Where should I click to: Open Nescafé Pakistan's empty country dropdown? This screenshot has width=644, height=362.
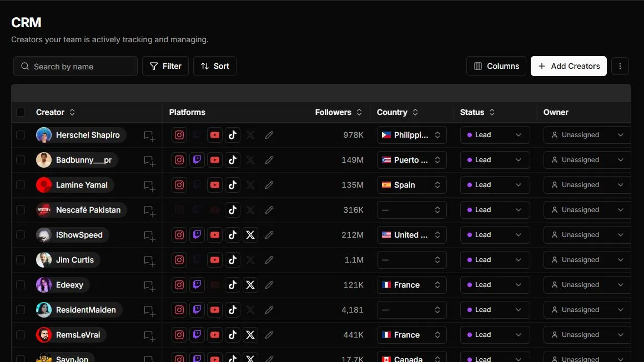(x=411, y=210)
